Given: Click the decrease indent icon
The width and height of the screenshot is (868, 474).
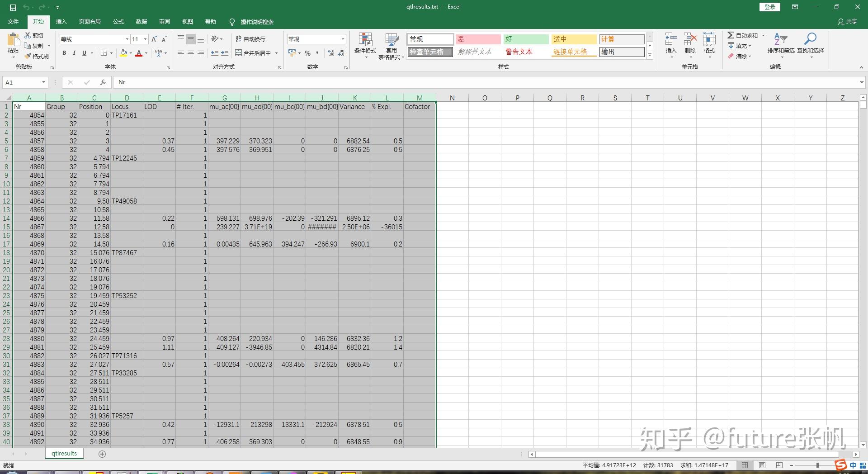Looking at the screenshot, I should pos(215,53).
